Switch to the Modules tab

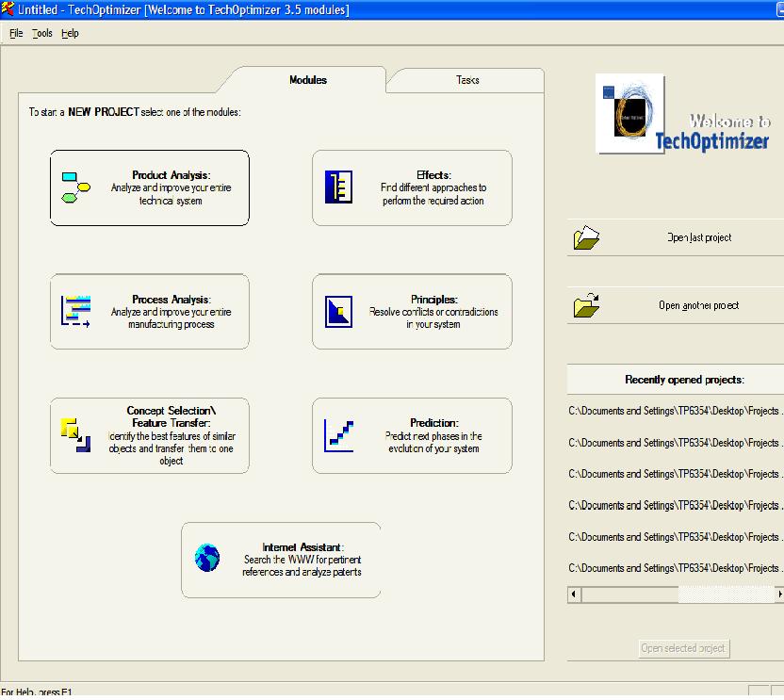(x=308, y=80)
